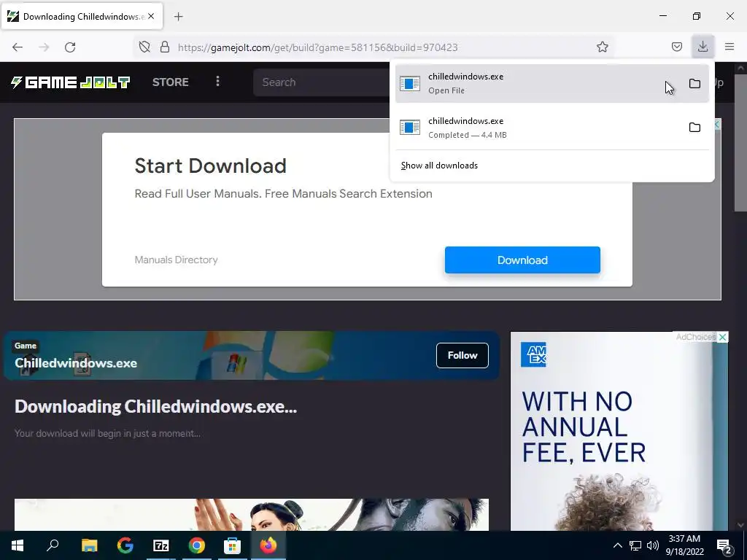The height and width of the screenshot is (560, 747).
Task: Click the Game Jolt logo
Action: [71, 82]
